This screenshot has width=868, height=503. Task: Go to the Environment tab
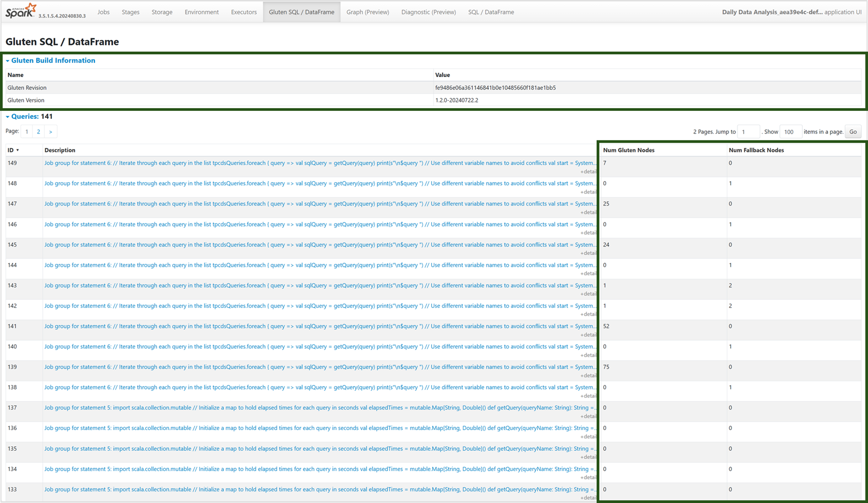coord(201,12)
